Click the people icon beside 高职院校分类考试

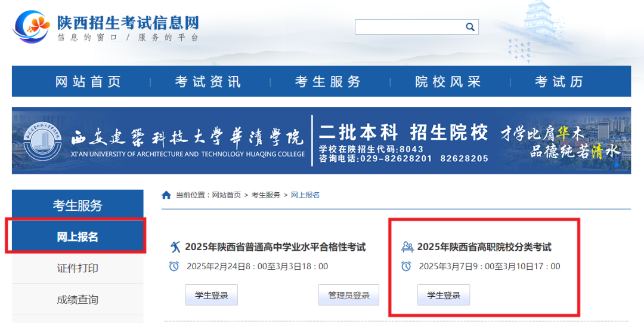coord(407,247)
